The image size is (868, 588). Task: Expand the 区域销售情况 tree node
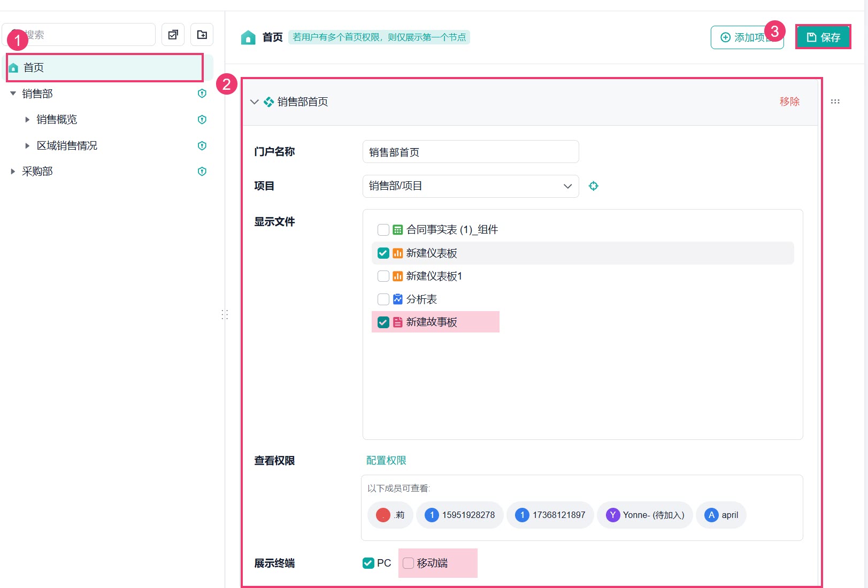27,145
